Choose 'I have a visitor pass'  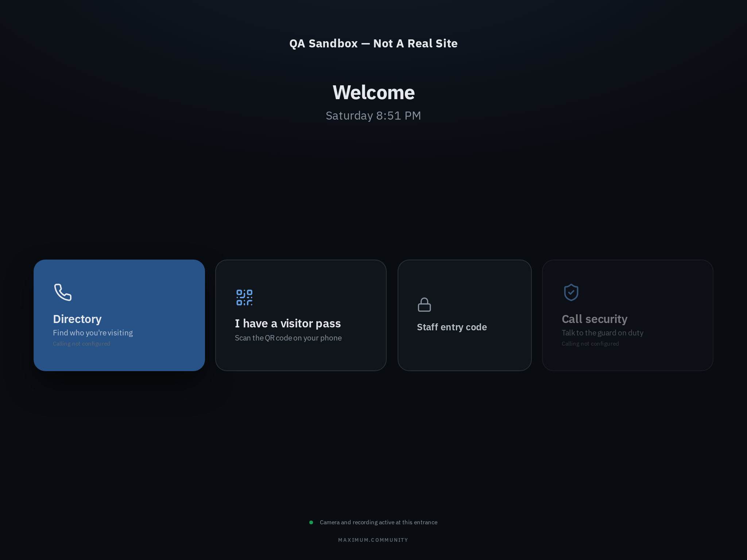click(x=301, y=315)
